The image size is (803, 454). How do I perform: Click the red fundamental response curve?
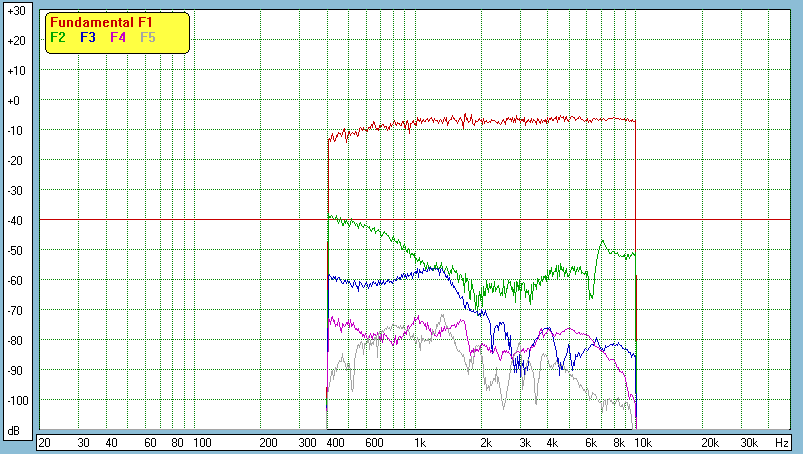coord(500,120)
